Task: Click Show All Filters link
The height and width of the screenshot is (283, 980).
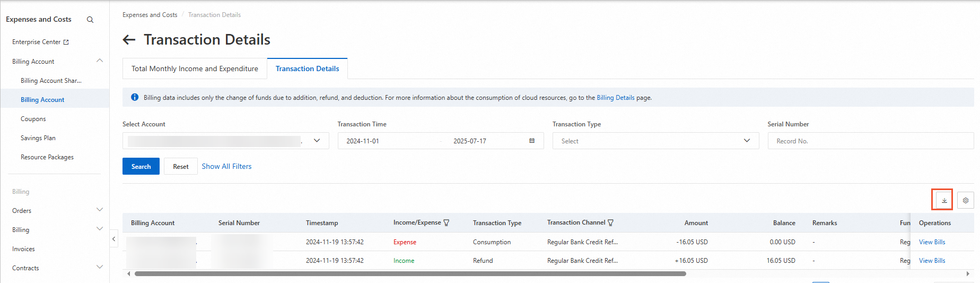Action: 226,166
